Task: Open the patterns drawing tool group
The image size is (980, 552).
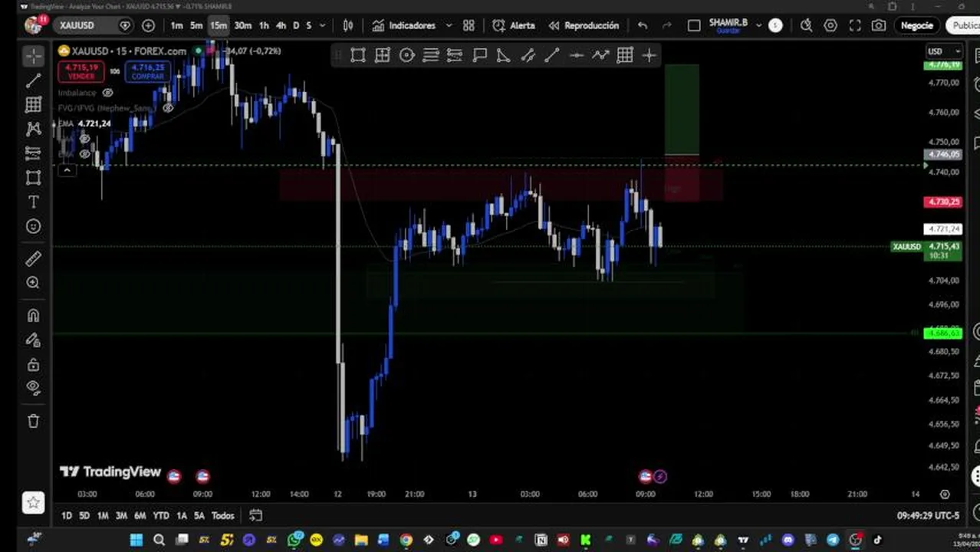Action: (33, 129)
